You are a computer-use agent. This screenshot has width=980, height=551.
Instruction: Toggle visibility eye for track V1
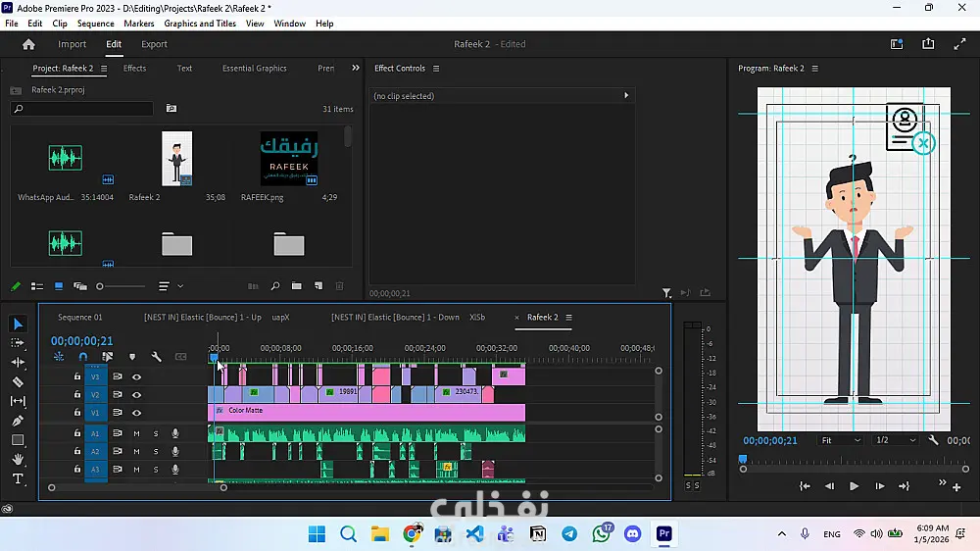[x=136, y=413]
